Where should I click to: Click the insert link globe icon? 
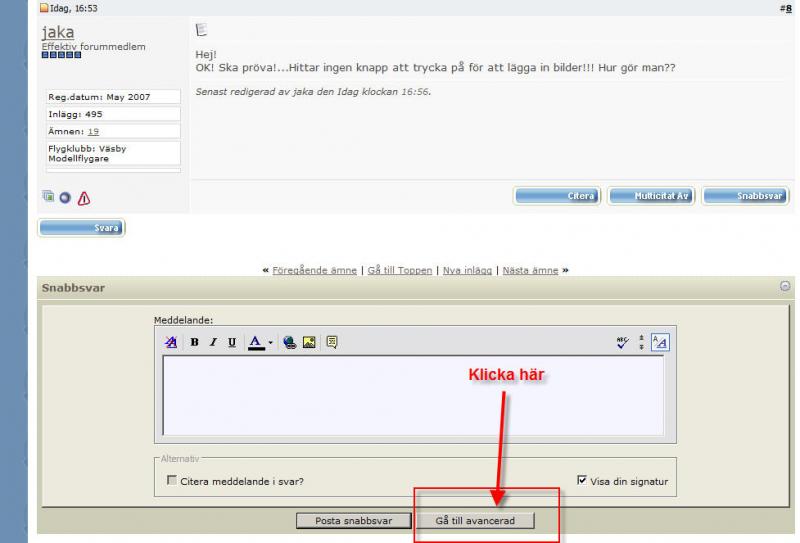click(290, 342)
